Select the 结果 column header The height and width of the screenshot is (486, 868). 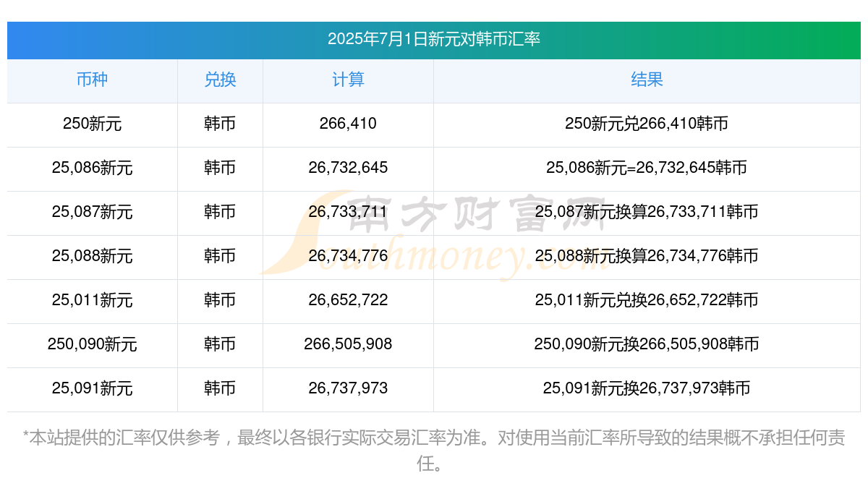pos(647,80)
